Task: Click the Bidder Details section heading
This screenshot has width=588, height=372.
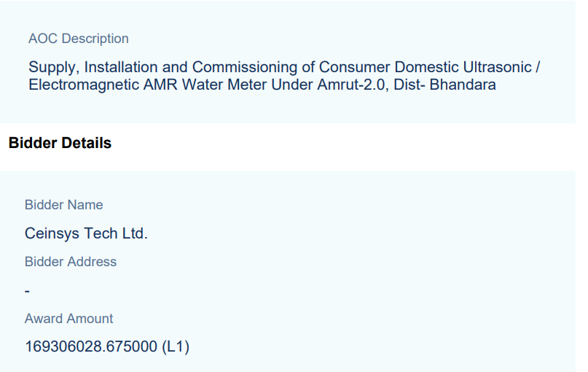Action: pyautogui.click(x=60, y=143)
